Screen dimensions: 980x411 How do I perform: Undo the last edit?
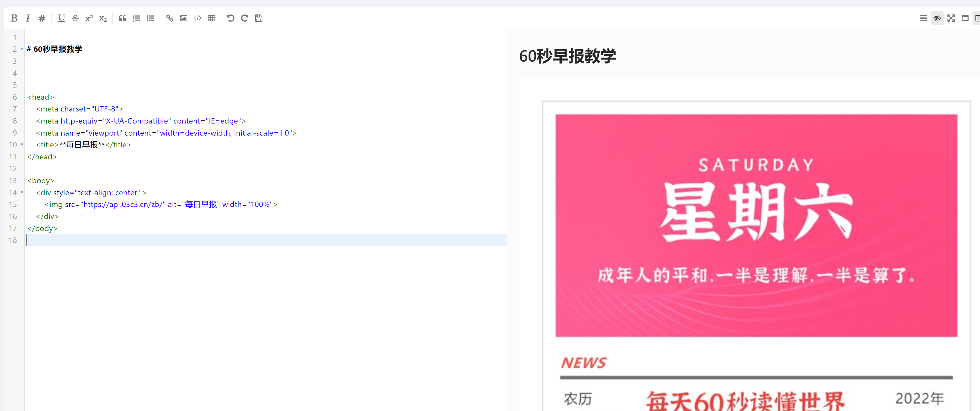click(x=231, y=18)
